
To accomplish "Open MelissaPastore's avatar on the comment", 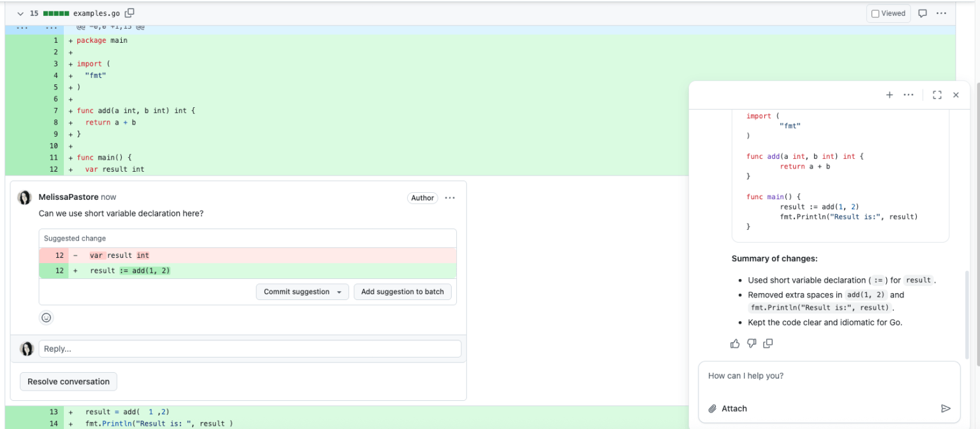I will pos(25,197).
